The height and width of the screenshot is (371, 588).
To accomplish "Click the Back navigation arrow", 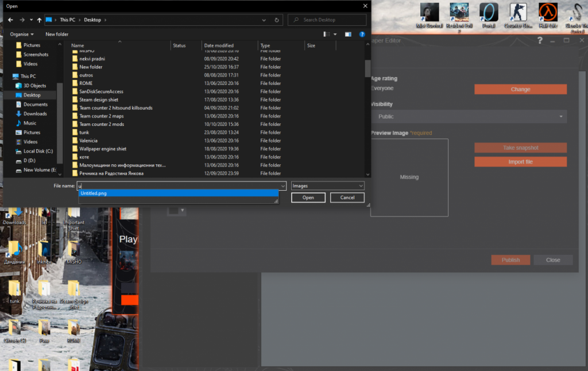I will [x=10, y=20].
